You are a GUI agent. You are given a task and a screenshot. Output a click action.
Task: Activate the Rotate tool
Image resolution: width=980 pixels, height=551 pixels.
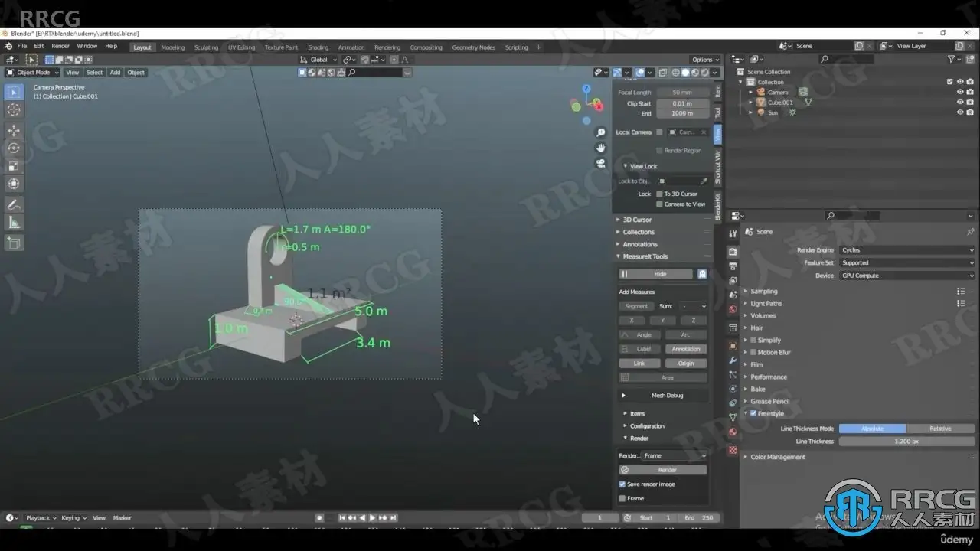(x=14, y=148)
